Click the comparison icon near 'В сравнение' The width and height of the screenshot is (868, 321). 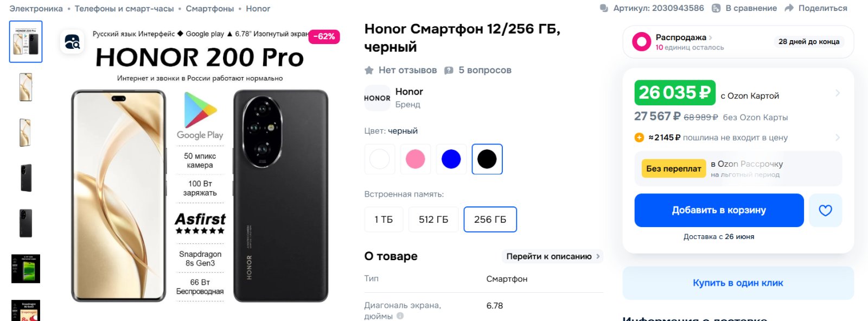coord(716,8)
